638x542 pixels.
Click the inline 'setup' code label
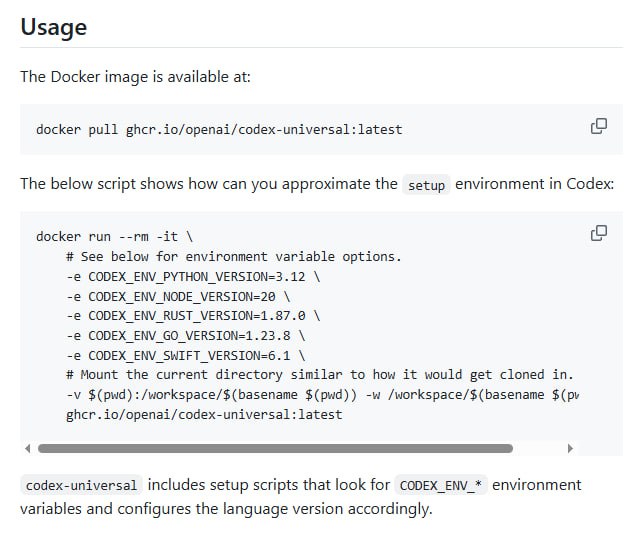click(x=426, y=185)
